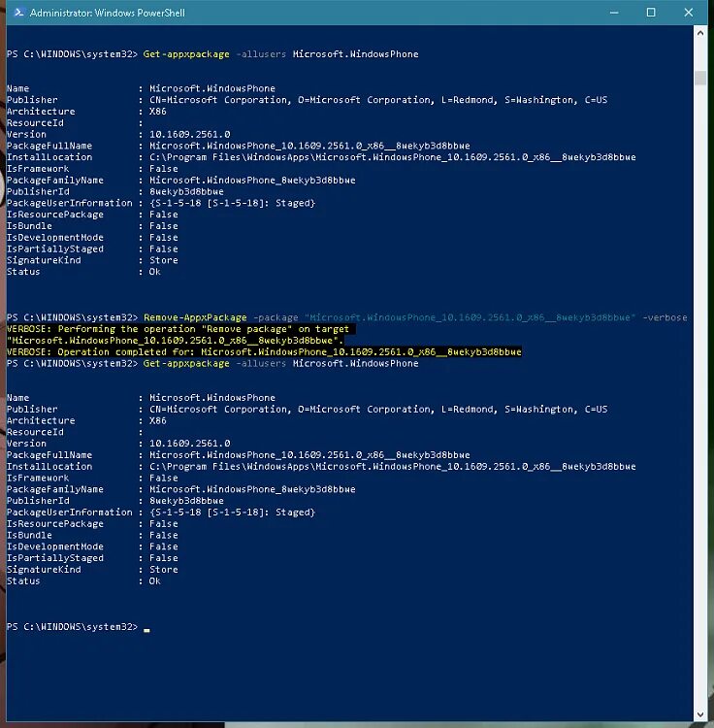Click the scrollbar up arrow
This screenshot has width=714, height=728.
(700, 33)
